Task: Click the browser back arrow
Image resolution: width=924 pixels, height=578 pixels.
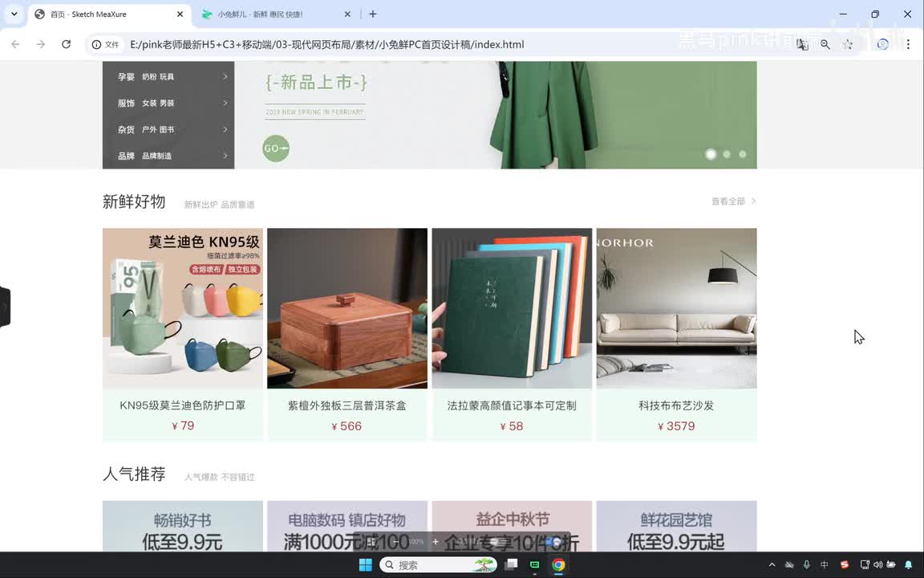Action: pos(15,44)
